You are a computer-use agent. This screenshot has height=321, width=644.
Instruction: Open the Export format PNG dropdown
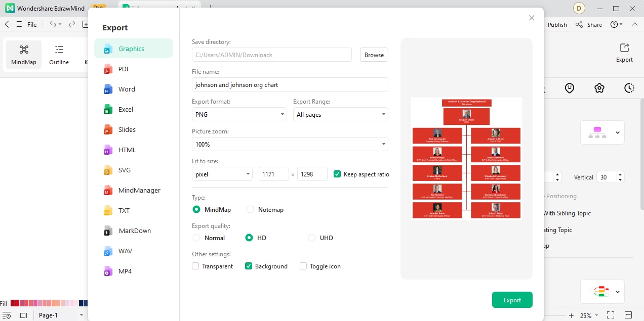tap(239, 114)
